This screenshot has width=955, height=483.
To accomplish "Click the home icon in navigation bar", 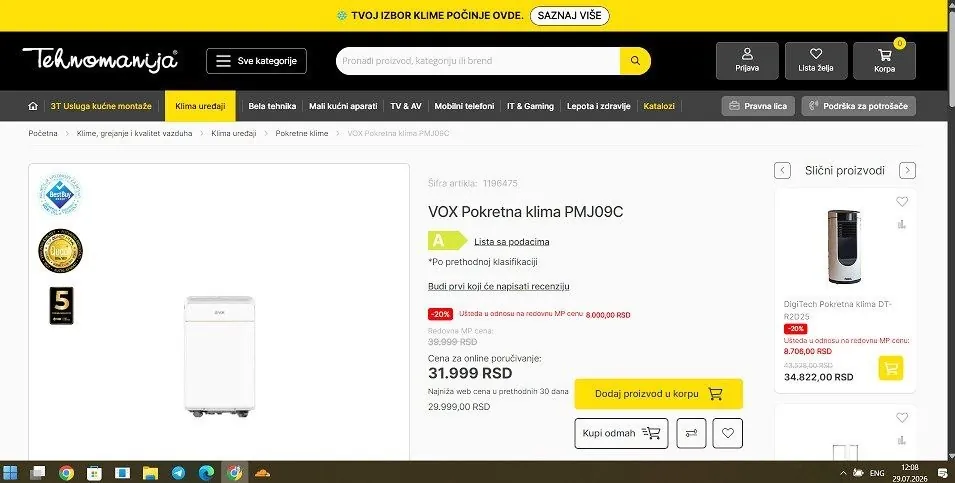I will click(x=33, y=106).
